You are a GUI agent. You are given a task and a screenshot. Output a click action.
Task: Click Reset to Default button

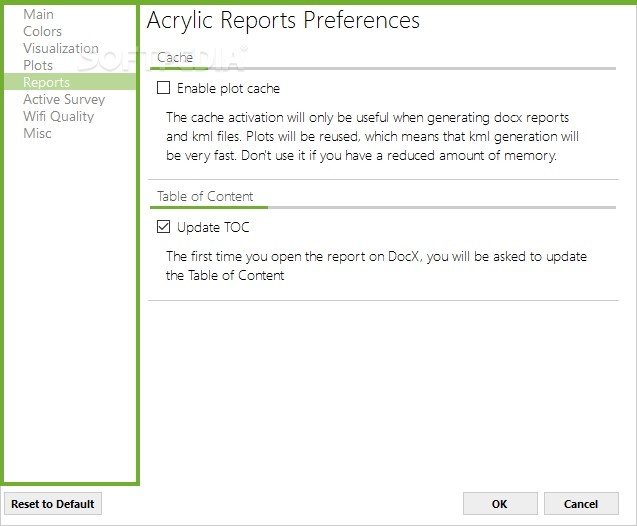(x=53, y=504)
